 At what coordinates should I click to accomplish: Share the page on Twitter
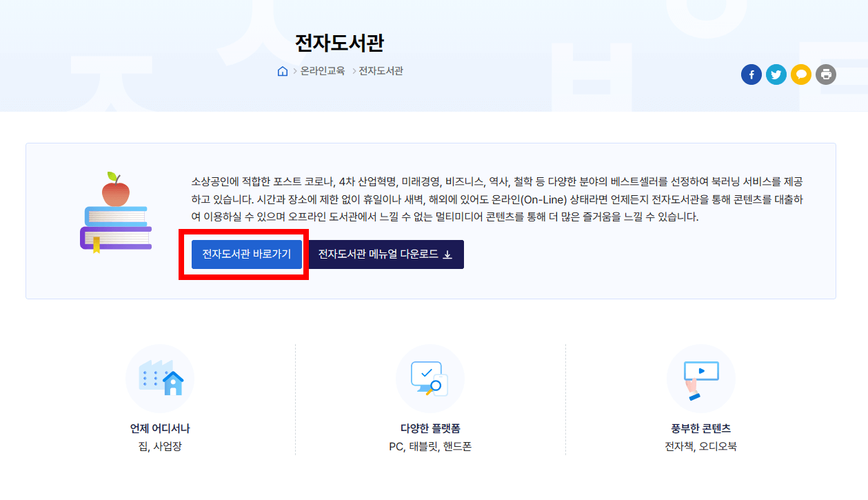(776, 74)
